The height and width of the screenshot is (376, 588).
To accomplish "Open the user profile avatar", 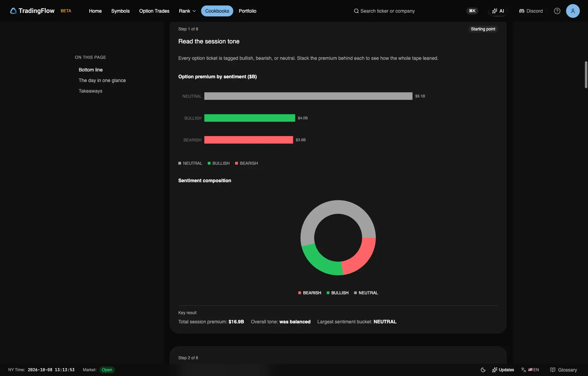I will click(573, 11).
